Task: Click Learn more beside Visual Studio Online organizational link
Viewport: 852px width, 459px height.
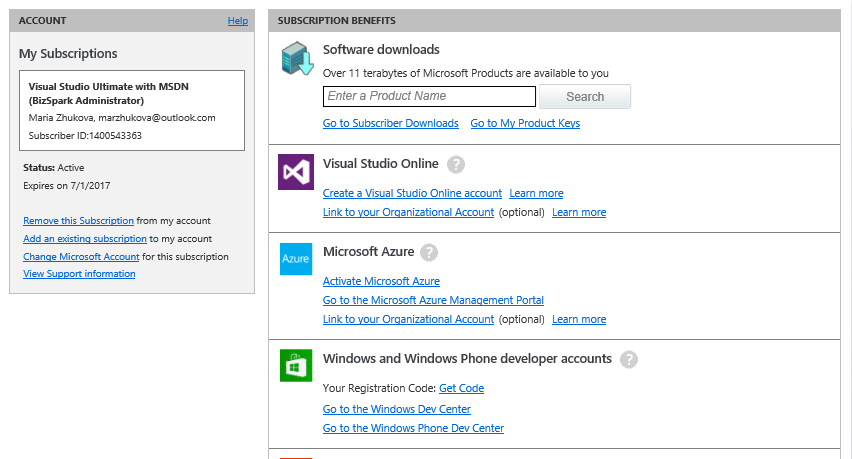Action: tap(579, 212)
